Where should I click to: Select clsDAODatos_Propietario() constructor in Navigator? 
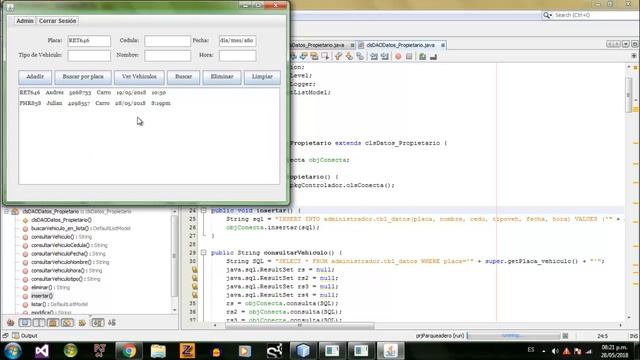click(x=61, y=220)
